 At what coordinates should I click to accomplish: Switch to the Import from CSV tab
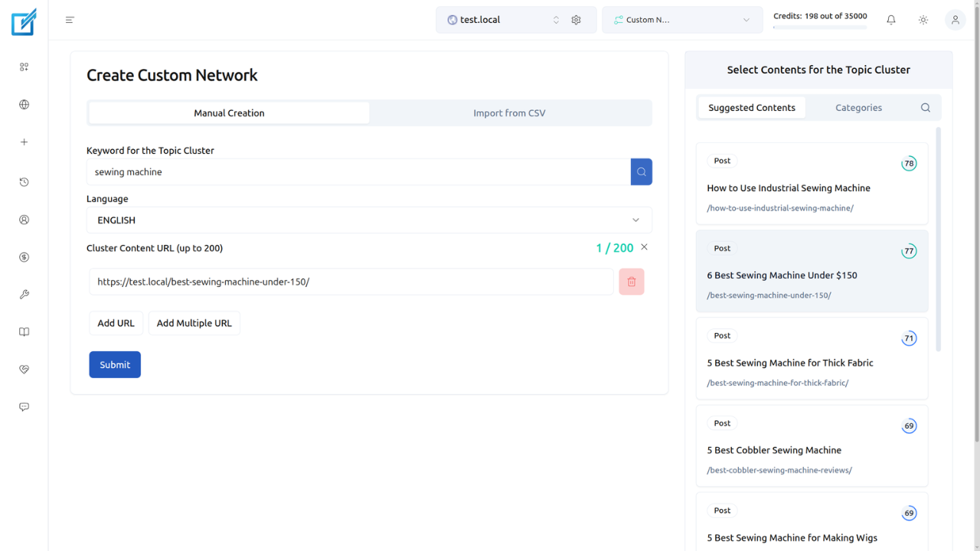509,112
